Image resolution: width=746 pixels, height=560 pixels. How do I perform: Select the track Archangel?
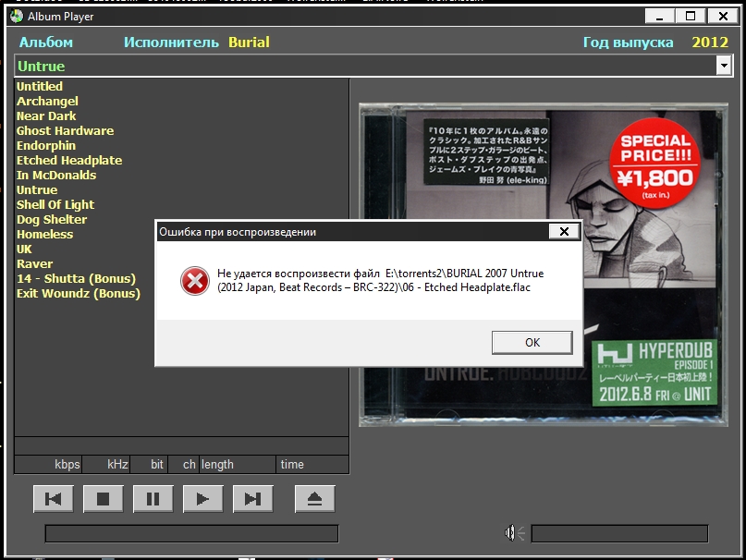pyautogui.click(x=47, y=101)
